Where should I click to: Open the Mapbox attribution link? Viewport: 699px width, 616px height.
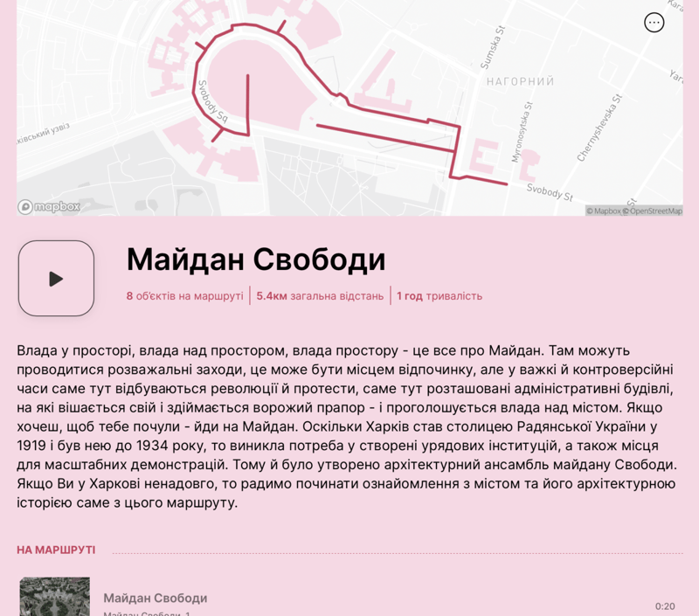pyautogui.click(x=604, y=211)
